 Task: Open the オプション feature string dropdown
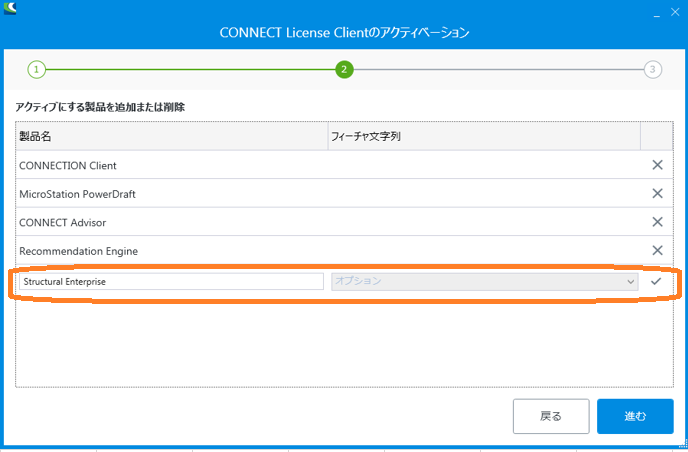[x=484, y=281]
